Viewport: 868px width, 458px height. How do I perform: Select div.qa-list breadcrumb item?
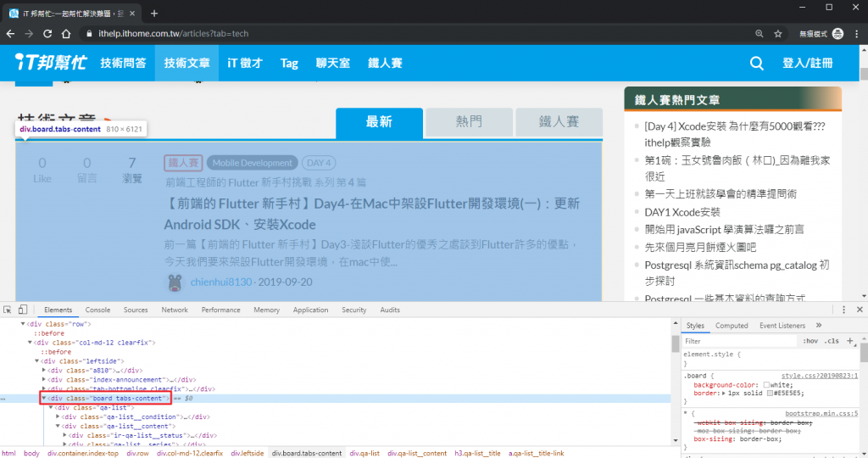pyautogui.click(x=364, y=453)
